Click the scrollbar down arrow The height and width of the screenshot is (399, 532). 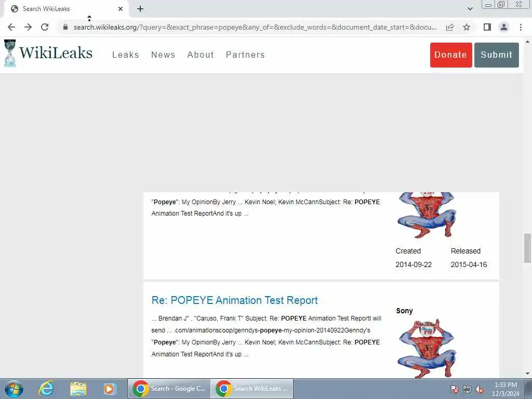click(527, 374)
